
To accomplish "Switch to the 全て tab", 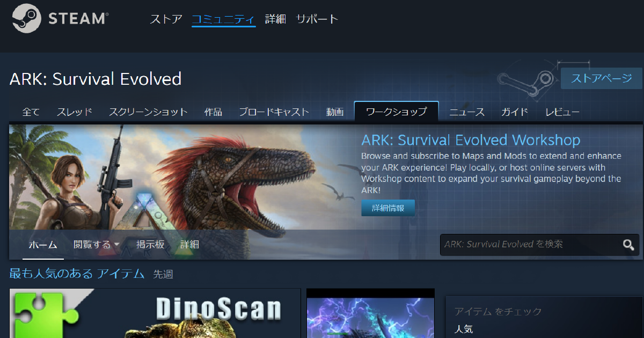I will click(x=31, y=112).
